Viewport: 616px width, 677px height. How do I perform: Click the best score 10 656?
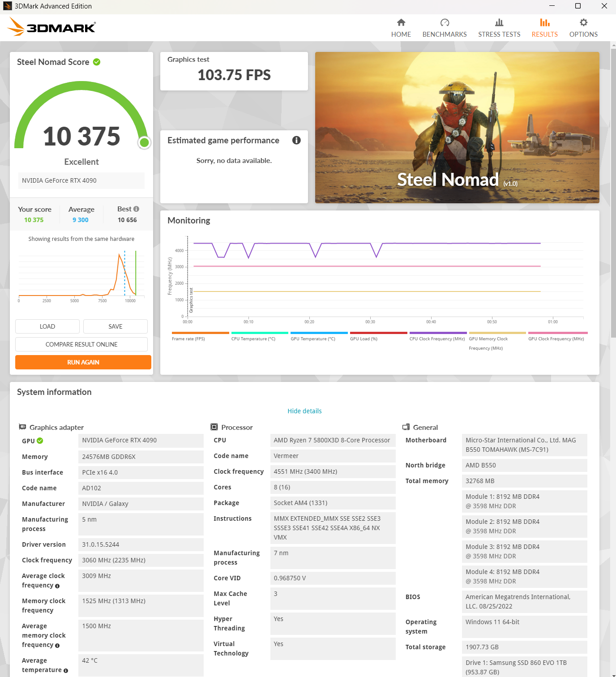[127, 220]
